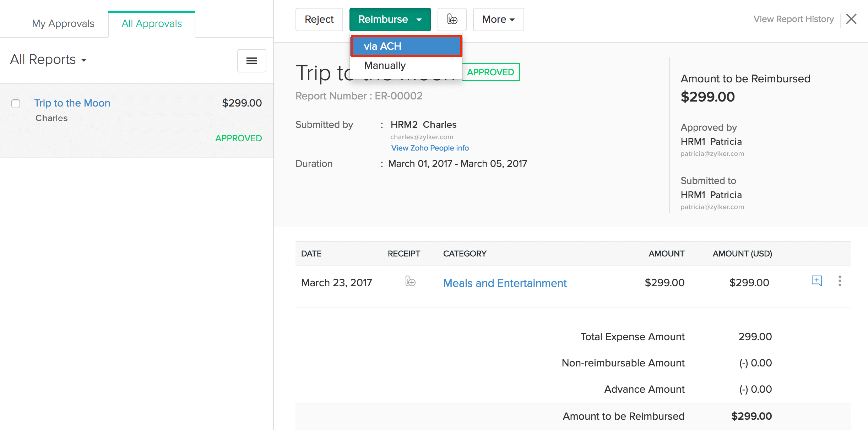Open three-dot options for expense row
868x430 pixels.
840,281
